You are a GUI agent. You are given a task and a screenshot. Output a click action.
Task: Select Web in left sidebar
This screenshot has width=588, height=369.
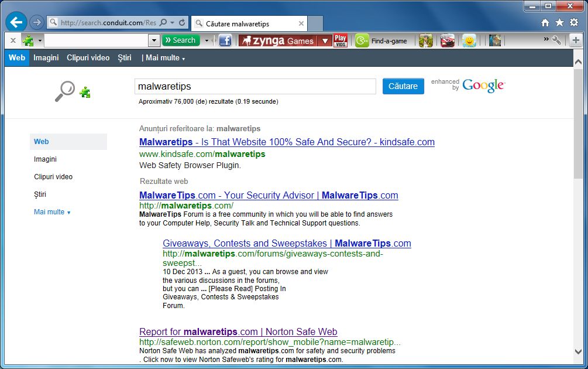tap(68, 142)
